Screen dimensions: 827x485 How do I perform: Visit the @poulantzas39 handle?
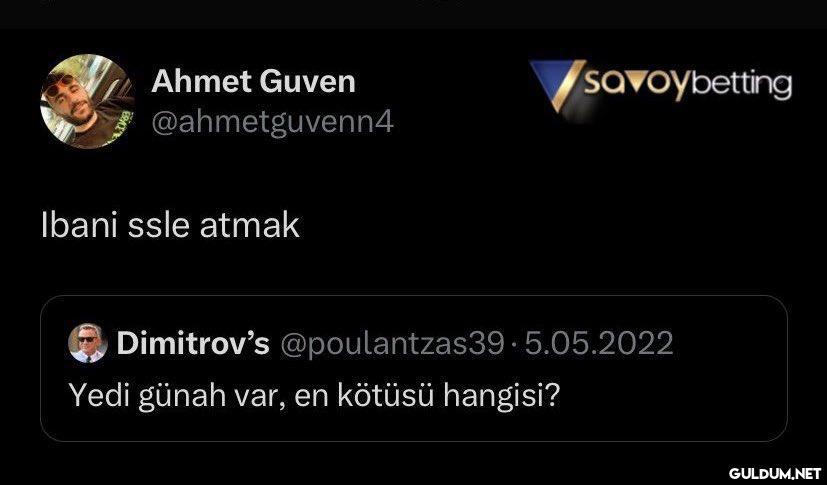tap(391, 344)
